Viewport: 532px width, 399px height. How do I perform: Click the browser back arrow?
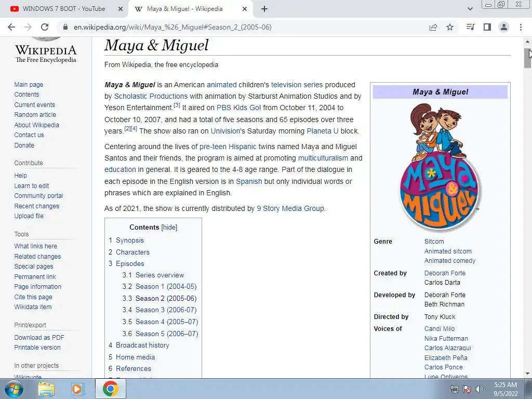11,27
